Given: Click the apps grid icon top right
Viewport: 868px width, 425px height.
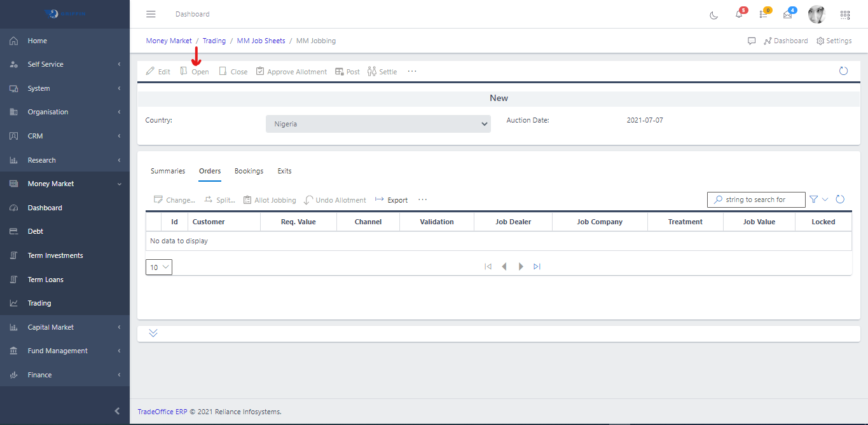Looking at the screenshot, I should [x=844, y=14].
